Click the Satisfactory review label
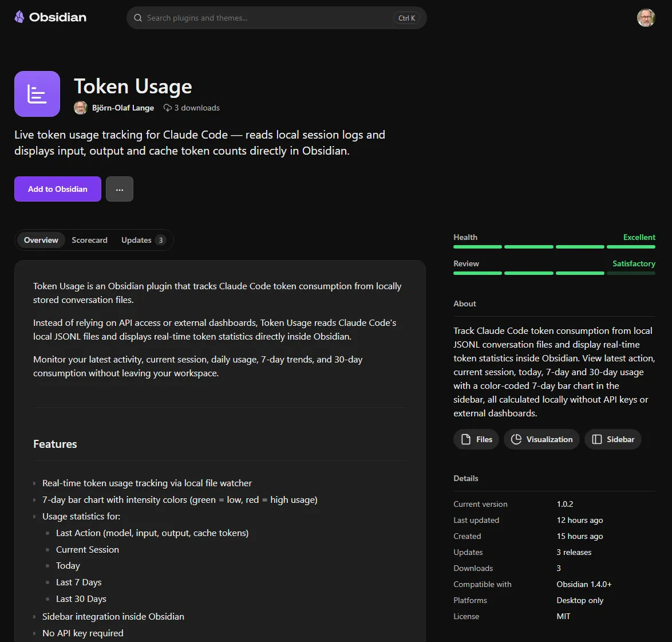The width and height of the screenshot is (672, 642). [634, 263]
